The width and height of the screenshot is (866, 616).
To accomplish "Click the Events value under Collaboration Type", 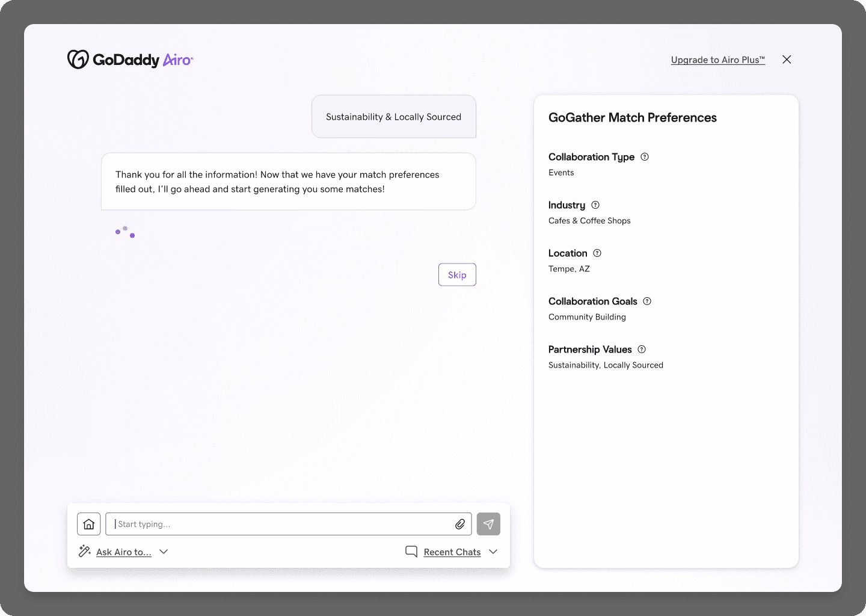I will coord(561,173).
